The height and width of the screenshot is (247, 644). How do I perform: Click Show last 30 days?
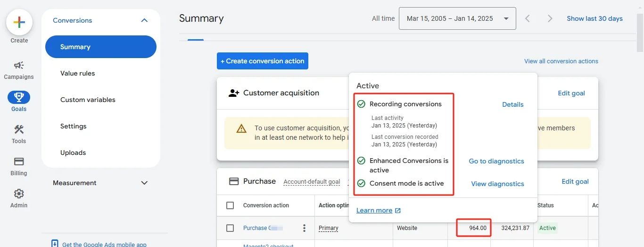coord(594,18)
